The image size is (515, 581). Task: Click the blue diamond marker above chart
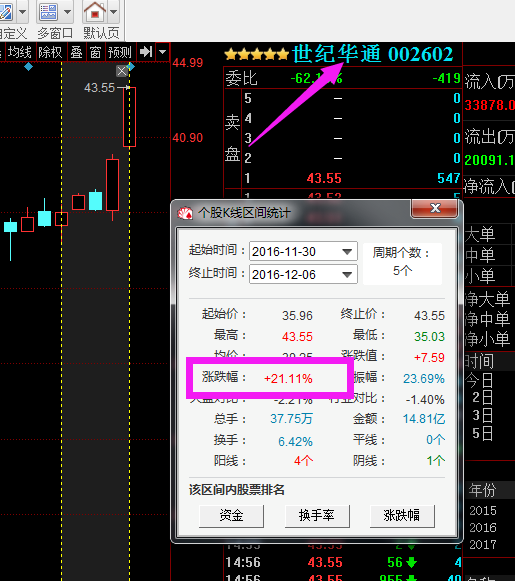point(29,67)
